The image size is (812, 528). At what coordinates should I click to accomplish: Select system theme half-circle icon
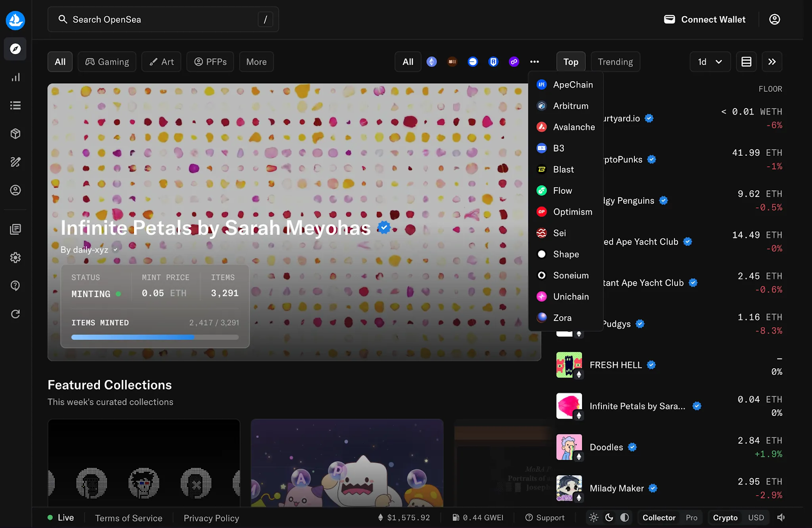(625, 517)
